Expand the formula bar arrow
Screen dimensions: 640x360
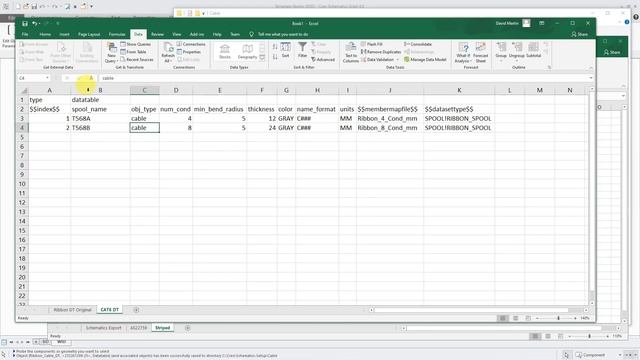click(591, 78)
